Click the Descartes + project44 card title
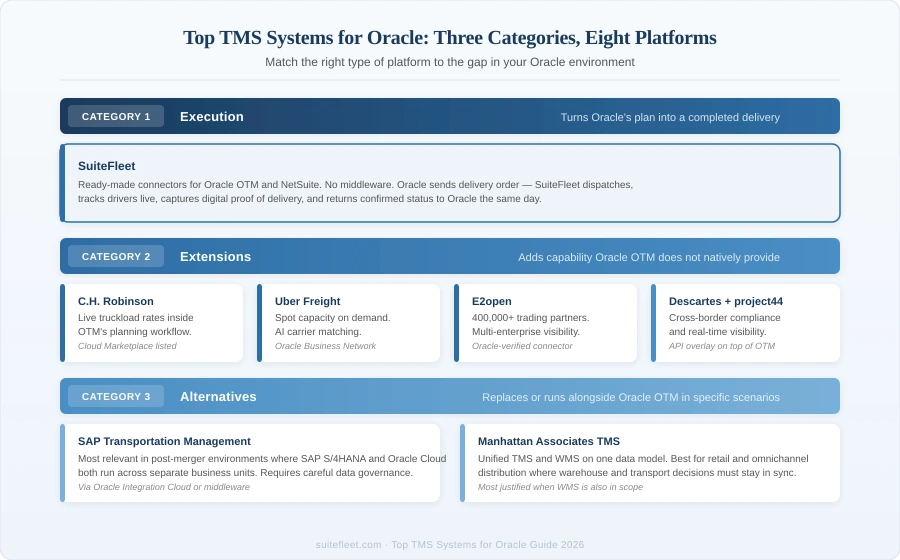Screen dimensions: 900x560 (726, 301)
